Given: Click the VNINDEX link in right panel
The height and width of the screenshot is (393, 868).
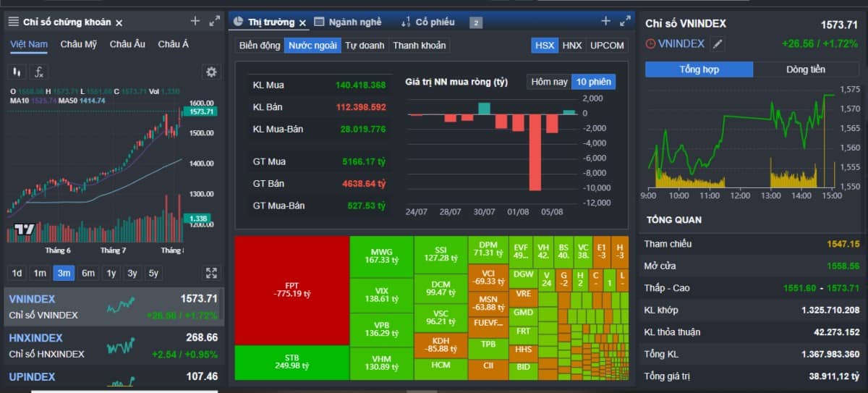Looking at the screenshot, I should [681, 43].
